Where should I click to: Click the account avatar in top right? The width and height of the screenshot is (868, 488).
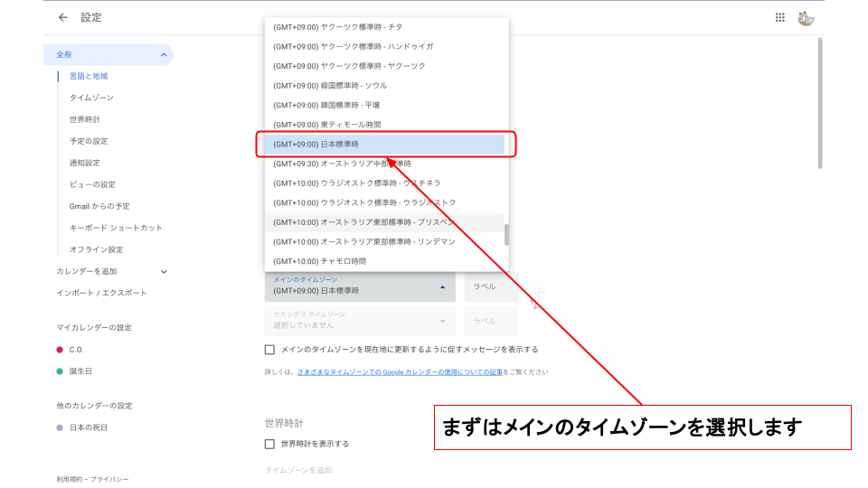[x=807, y=17]
